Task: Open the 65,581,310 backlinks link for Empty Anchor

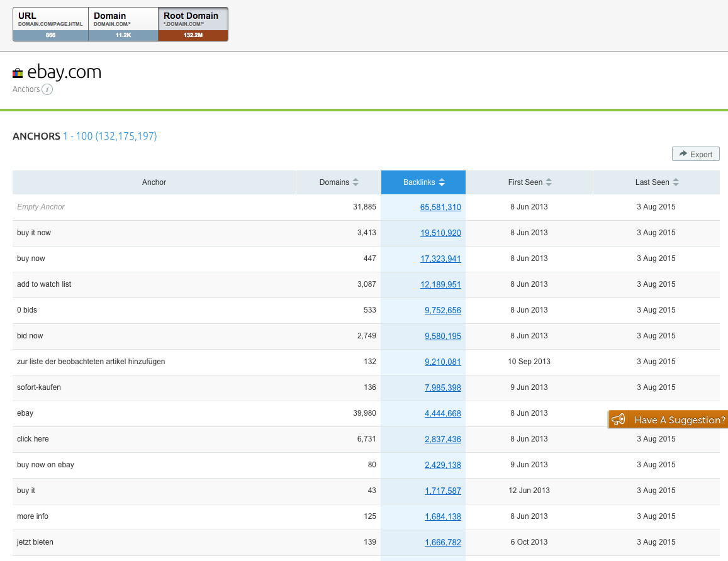Action: pyautogui.click(x=440, y=207)
